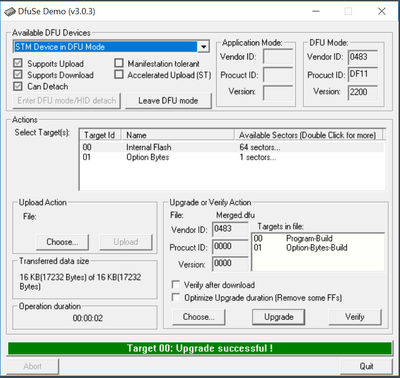Click the DFU Mode Product ID field DF11
The width and height of the screenshot is (400, 378).
(363, 75)
